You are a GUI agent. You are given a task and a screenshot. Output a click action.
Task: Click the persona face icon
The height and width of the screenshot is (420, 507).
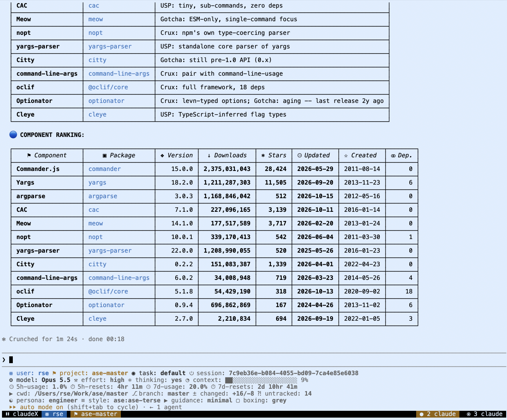pos(11,400)
